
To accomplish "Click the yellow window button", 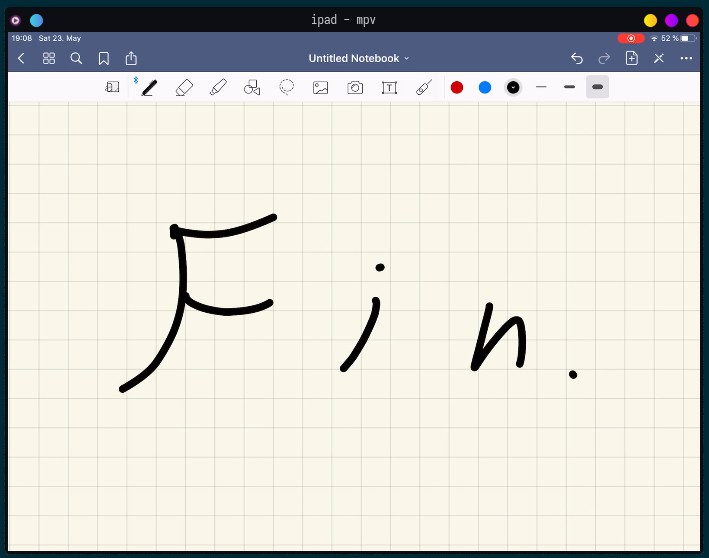I will tap(650, 20).
